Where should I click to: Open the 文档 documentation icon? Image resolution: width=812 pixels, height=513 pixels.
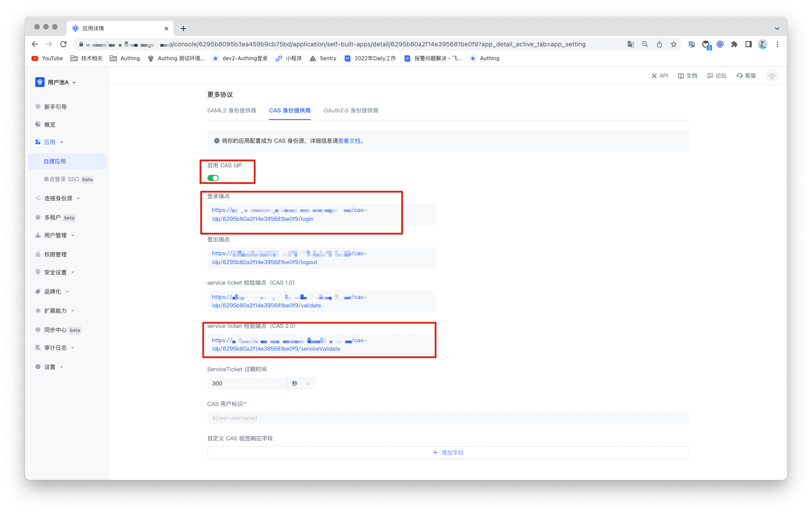coord(681,76)
